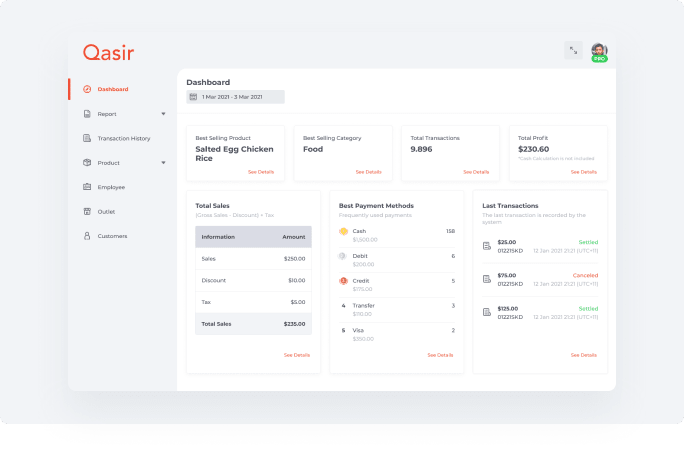See Details for Total Profit

584,172
